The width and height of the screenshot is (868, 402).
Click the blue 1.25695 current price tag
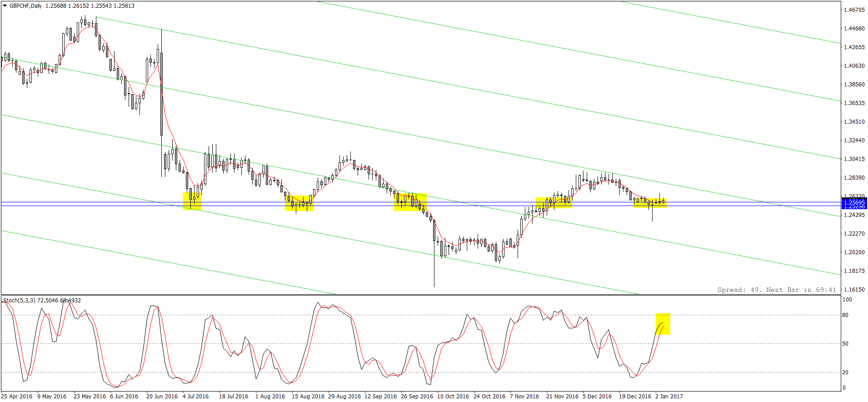(x=854, y=202)
